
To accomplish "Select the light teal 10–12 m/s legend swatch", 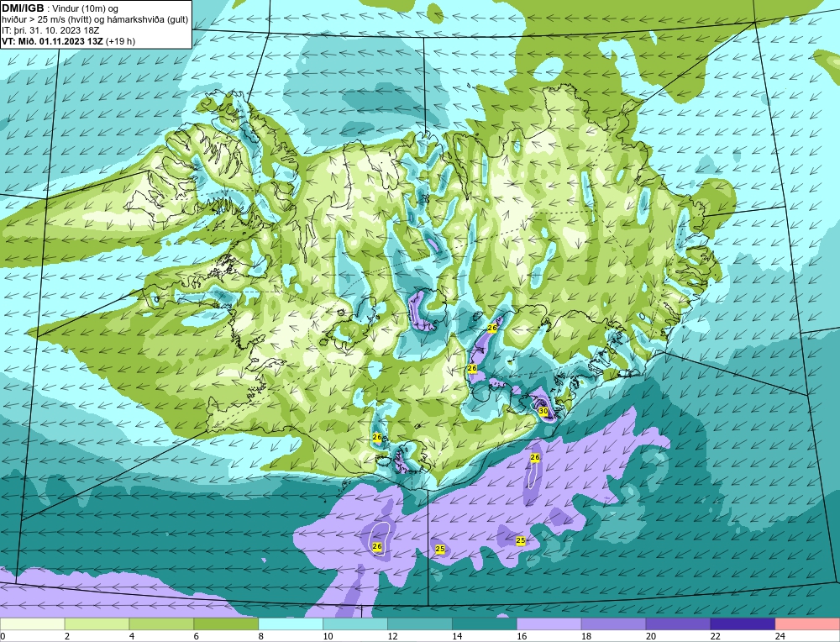I will point(355,624).
